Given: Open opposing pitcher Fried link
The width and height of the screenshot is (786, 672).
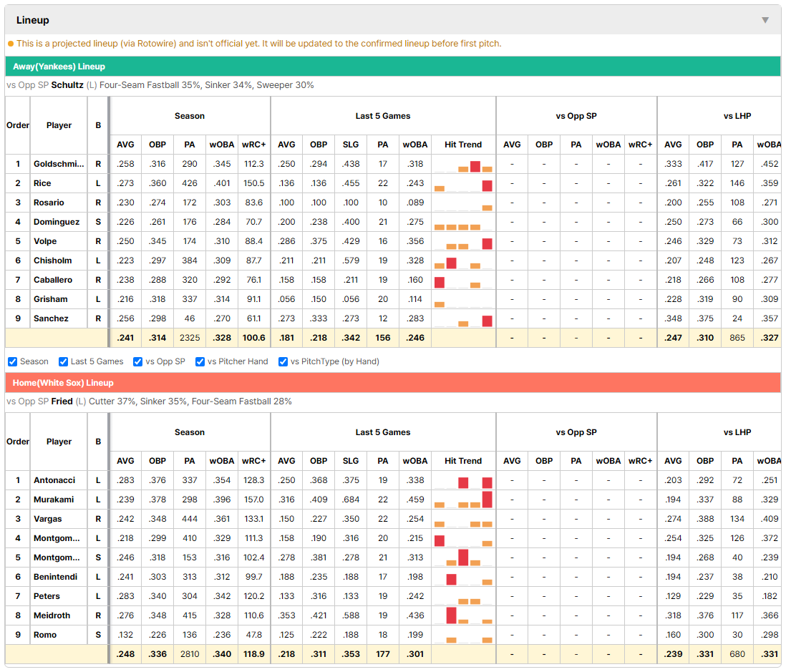Looking at the screenshot, I should click(x=62, y=401).
